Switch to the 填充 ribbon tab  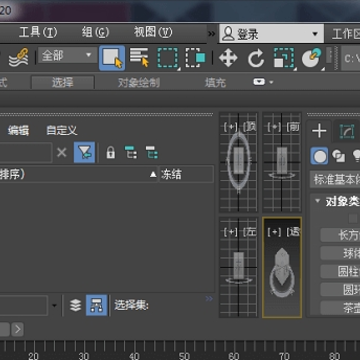[215, 82]
